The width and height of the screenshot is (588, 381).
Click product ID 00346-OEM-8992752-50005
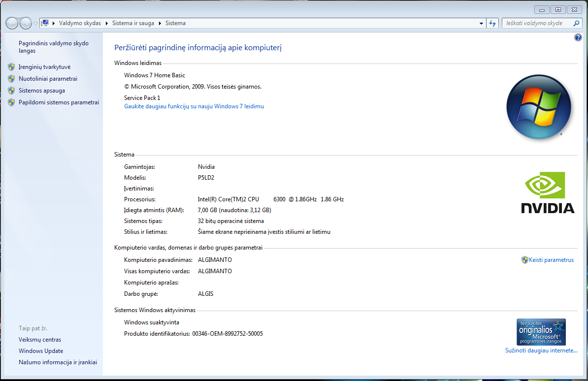click(228, 334)
